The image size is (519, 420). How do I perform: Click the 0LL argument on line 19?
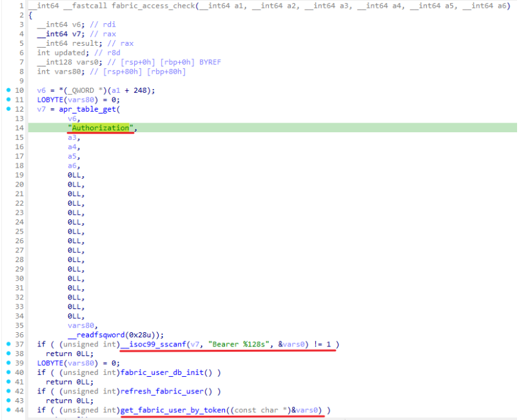[74, 175]
